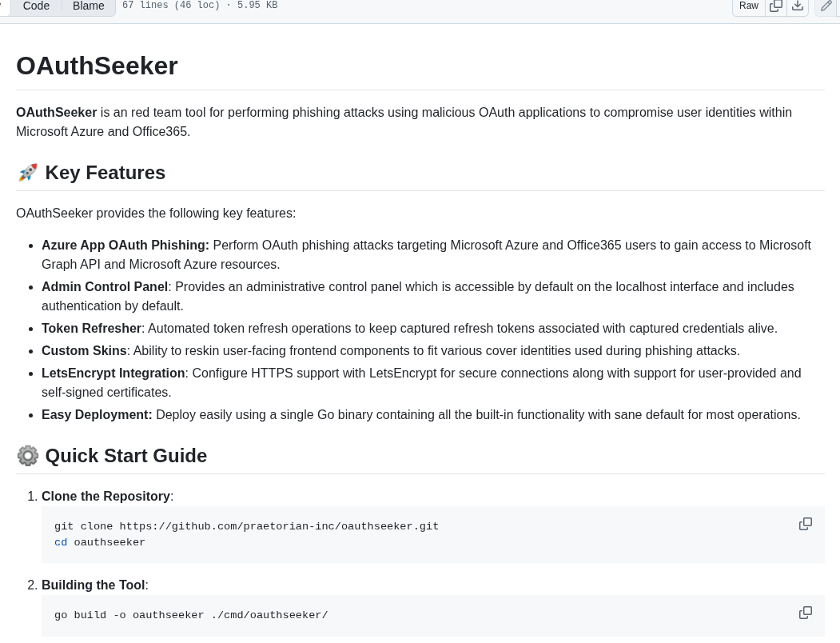Click the blue cd keyword in code block
Viewport: 840px width, 643px height.
[61, 542]
